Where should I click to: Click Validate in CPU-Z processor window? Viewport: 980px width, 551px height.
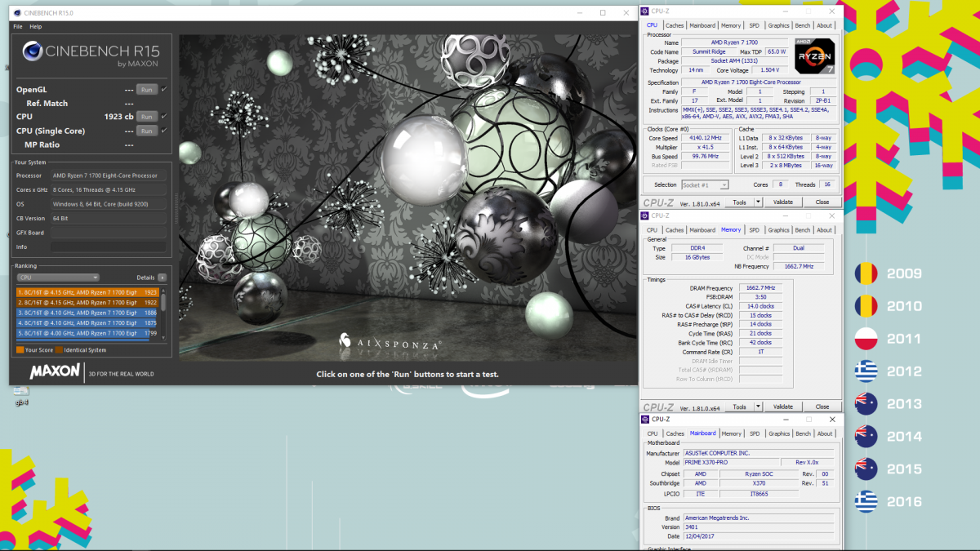click(x=782, y=202)
